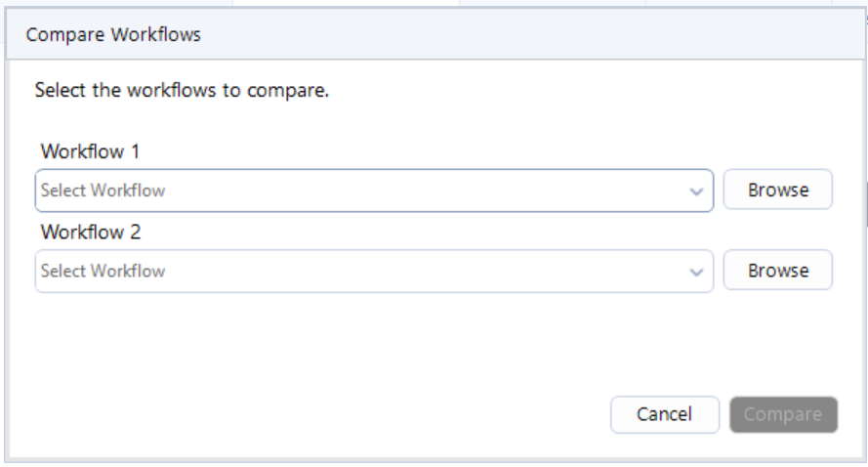868x467 pixels.
Task: Expand the Workflow 2 dropdown chevron
Action: [x=696, y=272]
